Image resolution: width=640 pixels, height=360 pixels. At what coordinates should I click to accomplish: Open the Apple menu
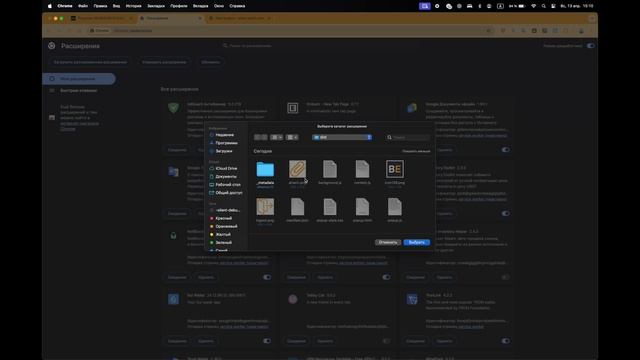(50, 6)
